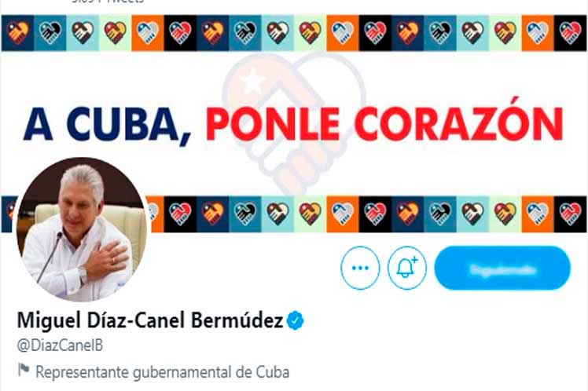
Task: Click first dark-blue heart tile at top-left corner
Action: [17, 33]
